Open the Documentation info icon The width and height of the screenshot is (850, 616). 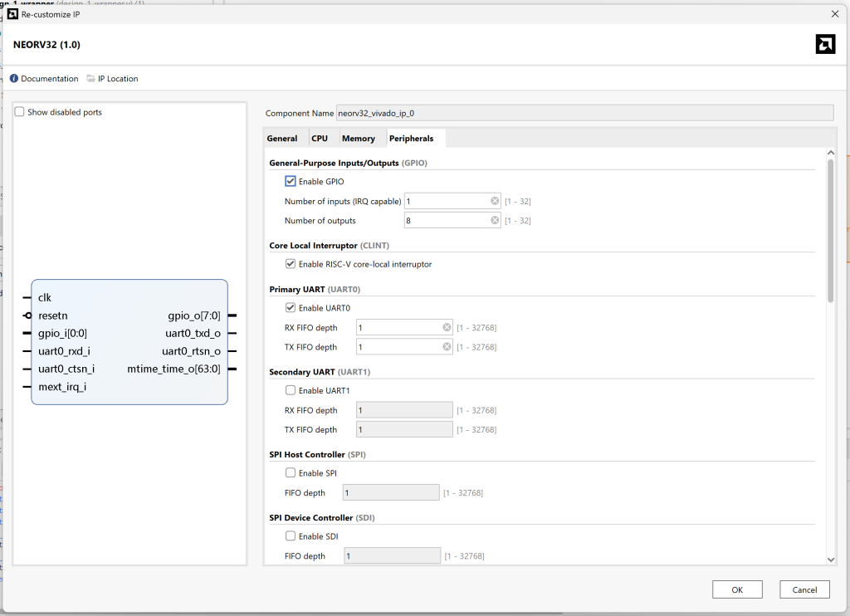click(14, 79)
